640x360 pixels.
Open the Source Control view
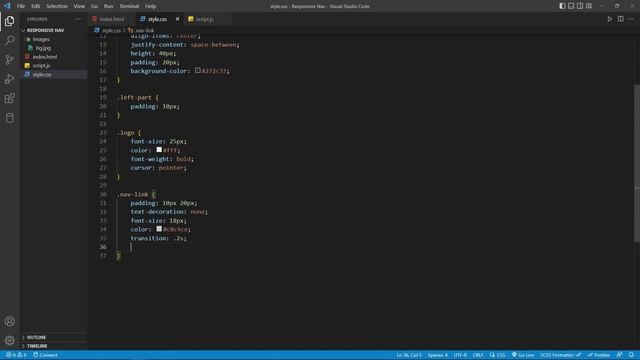pos(9,60)
